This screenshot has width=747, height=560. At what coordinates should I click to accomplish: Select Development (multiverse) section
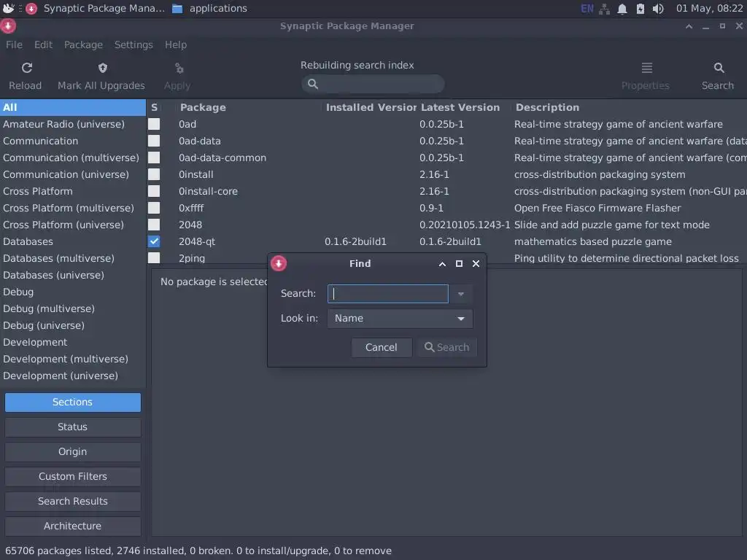(73, 359)
